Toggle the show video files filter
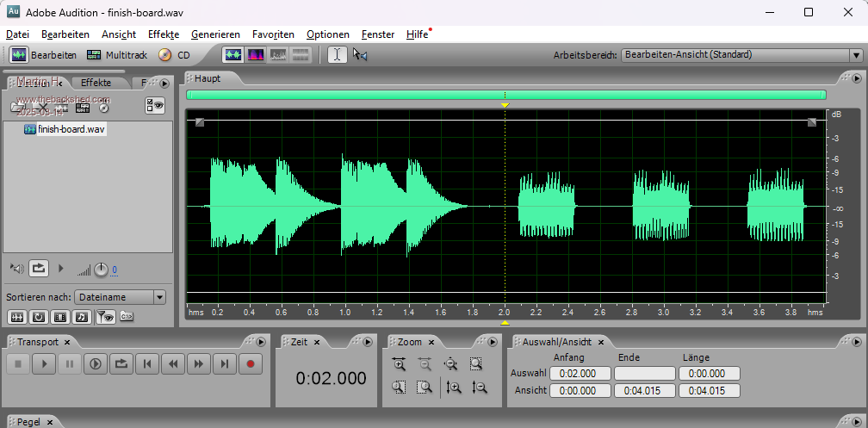 click(60, 317)
